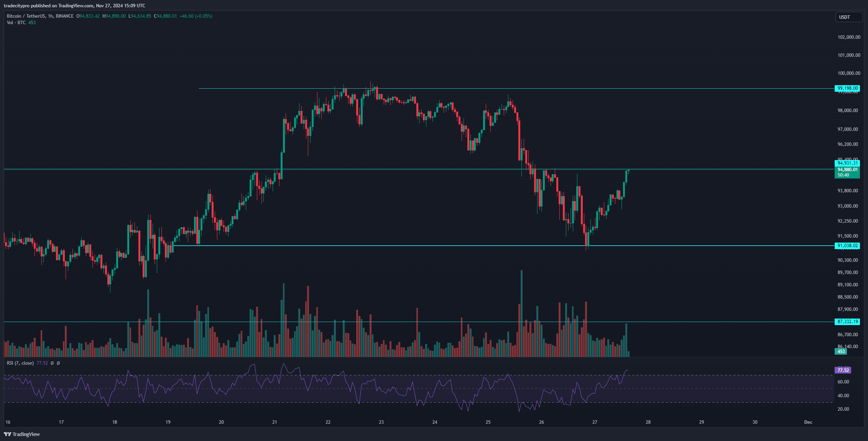This screenshot has height=441, width=868.
Task: Click the high price value H94,890.00
Action: coord(114,16)
